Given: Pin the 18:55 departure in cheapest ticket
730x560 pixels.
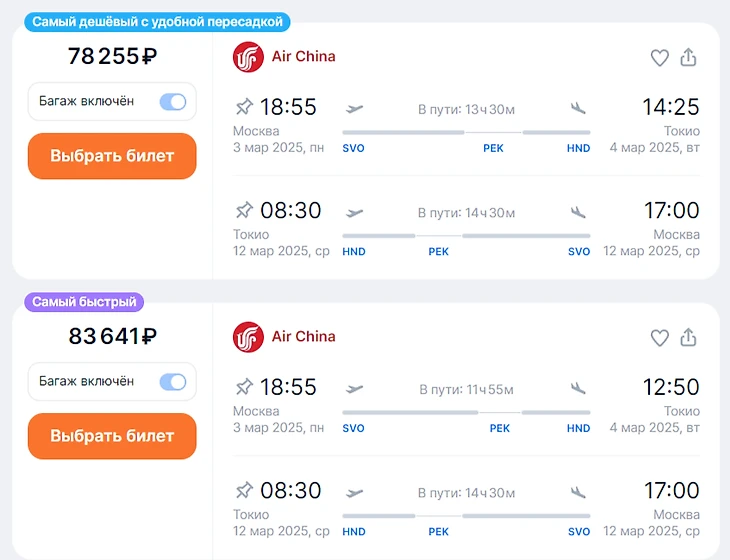Looking at the screenshot, I should pyautogui.click(x=244, y=107).
